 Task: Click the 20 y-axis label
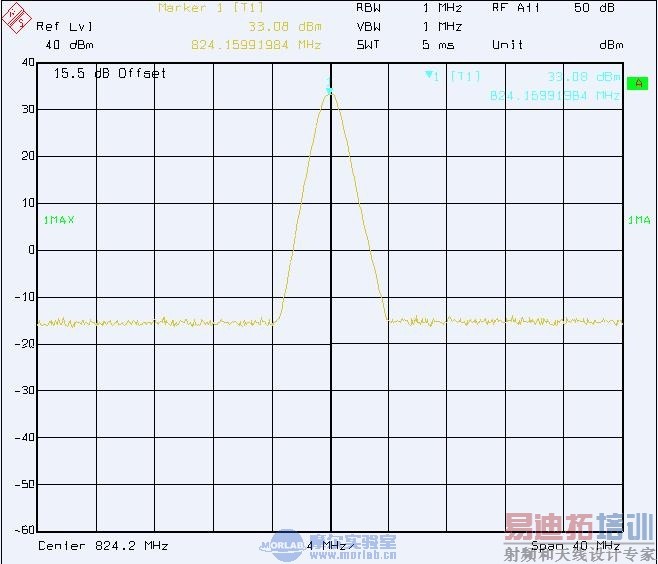(28, 156)
